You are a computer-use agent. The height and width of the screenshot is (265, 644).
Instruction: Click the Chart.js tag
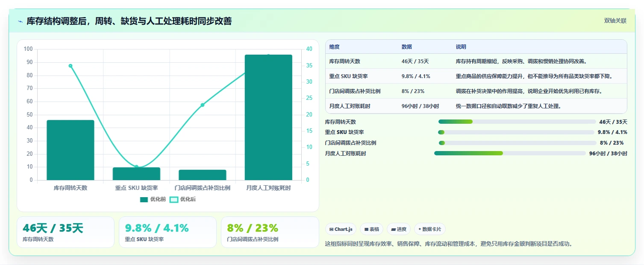tap(341, 229)
